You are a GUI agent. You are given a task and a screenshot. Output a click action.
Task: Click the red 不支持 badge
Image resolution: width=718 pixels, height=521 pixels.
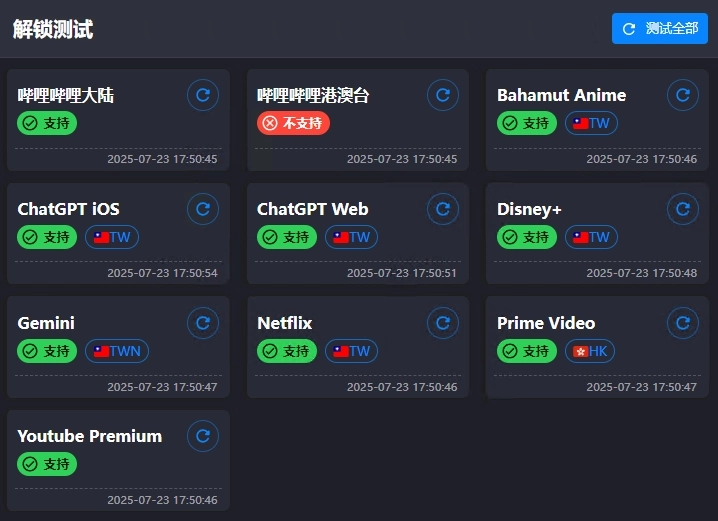click(x=293, y=123)
